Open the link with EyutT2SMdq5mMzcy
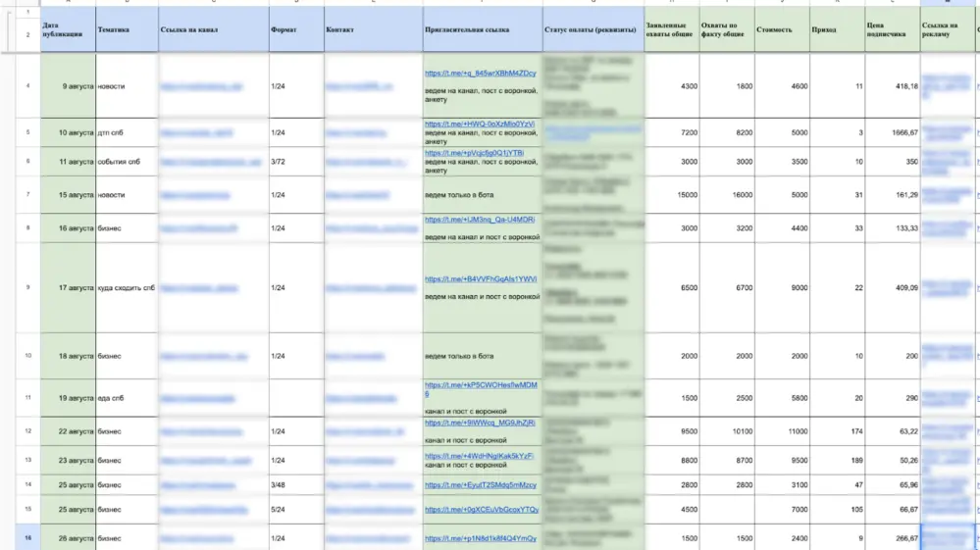 481,484
